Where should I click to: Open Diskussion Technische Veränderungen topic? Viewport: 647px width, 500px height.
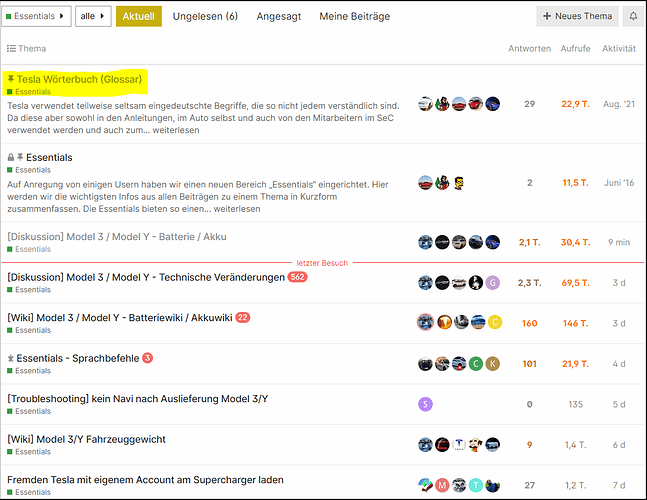click(x=146, y=277)
